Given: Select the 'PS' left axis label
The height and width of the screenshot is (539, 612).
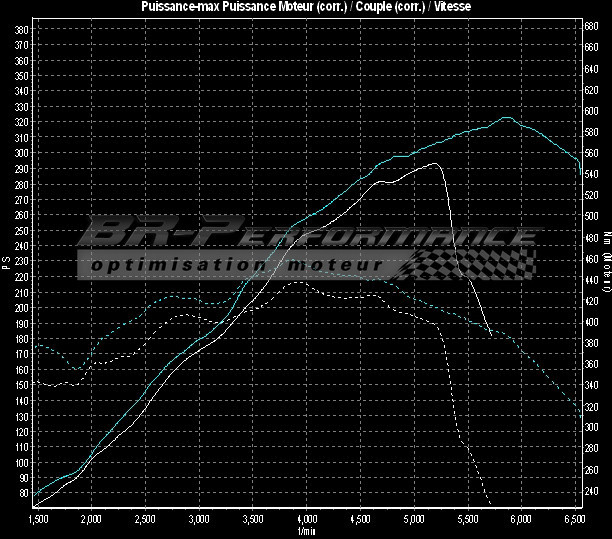Looking at the screenshot, I should 6,263.
